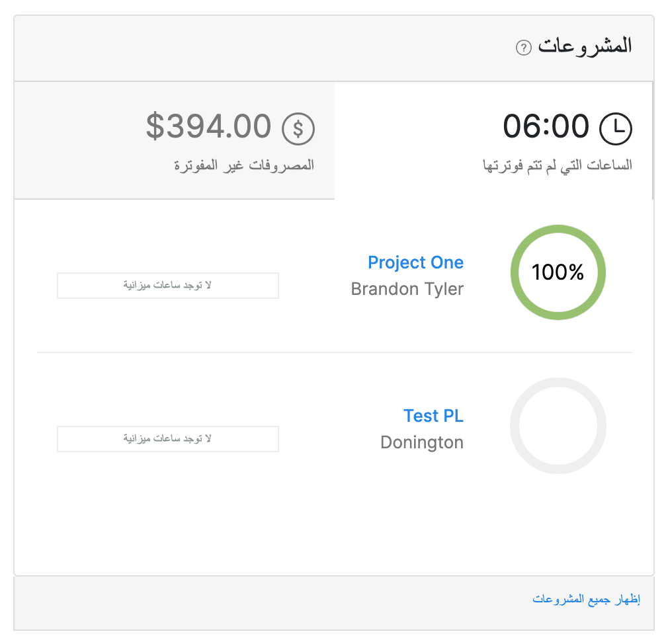
Task: Click the help question mark beside المشروعات
Action: 523,48
